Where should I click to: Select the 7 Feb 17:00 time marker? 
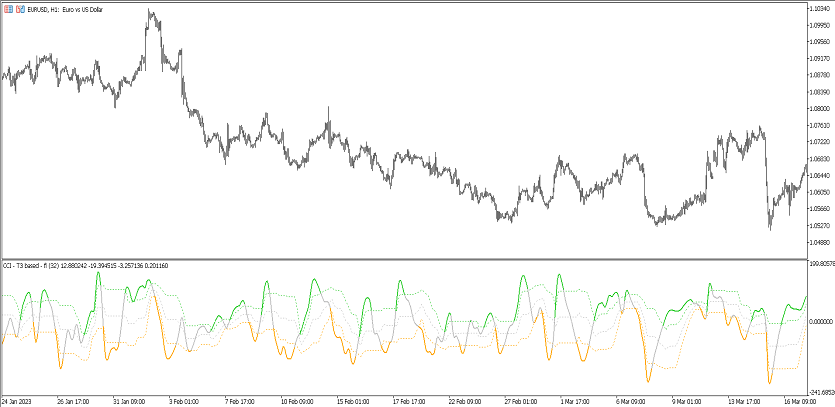(x=242, y=402)
